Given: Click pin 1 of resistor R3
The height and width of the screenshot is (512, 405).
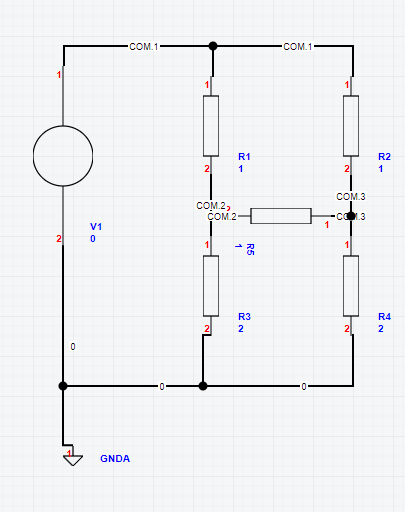Looking at the screenshot, I should (x=207, y=245).
